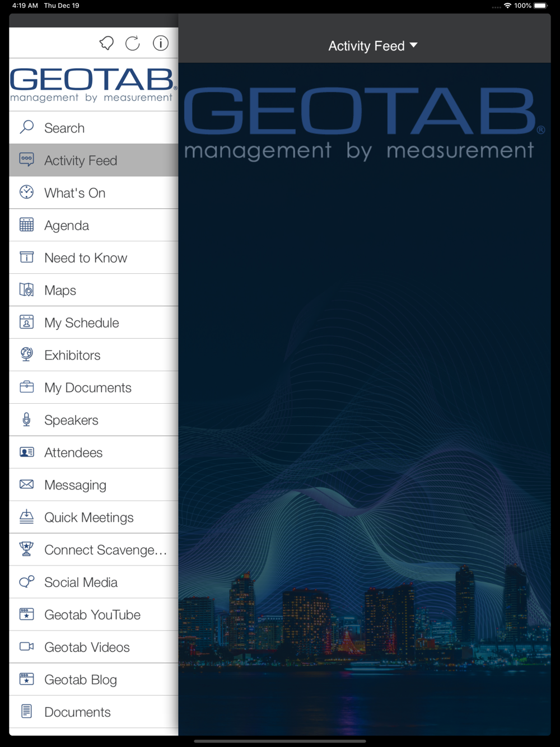Tap the Activity Feed header title
Viewport: 560px width, 747px height.
pyautogui.click(x=366, y=46)
